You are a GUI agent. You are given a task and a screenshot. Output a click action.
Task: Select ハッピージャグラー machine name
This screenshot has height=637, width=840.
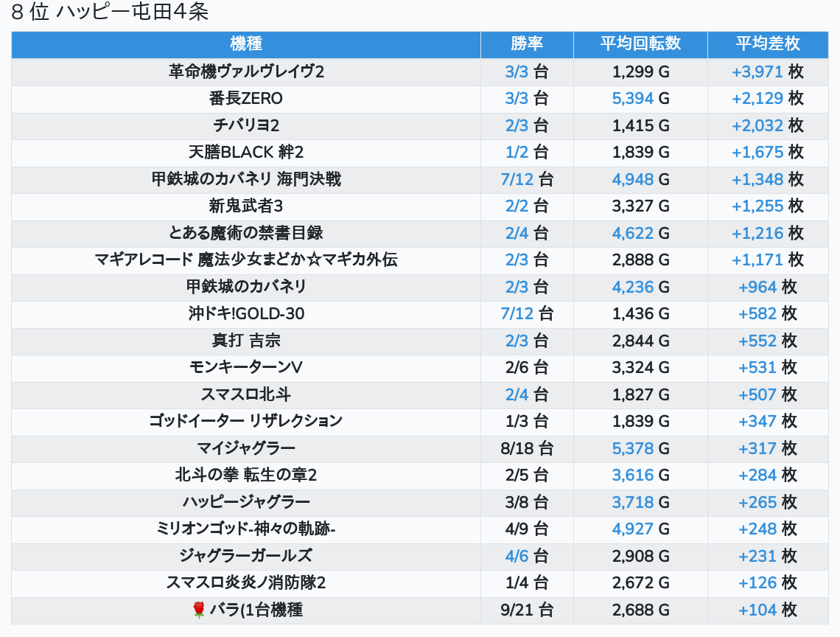tap(246, 502)
